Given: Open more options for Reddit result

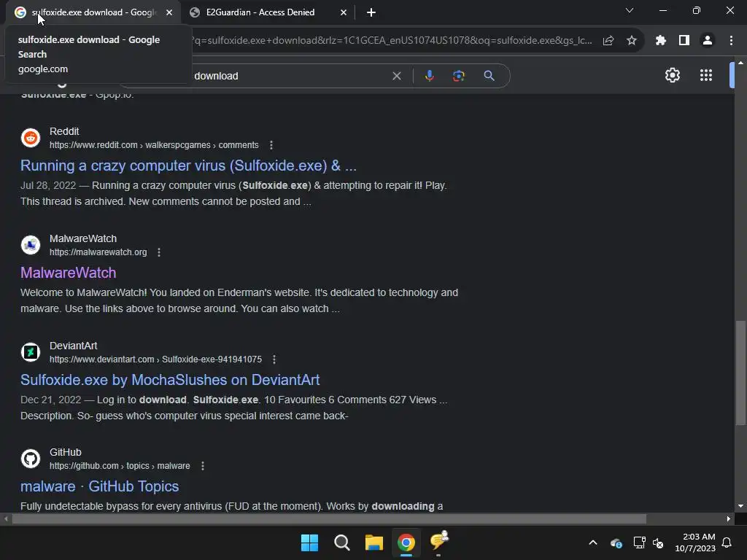Looking at the screenshot, I should (271, 145).
